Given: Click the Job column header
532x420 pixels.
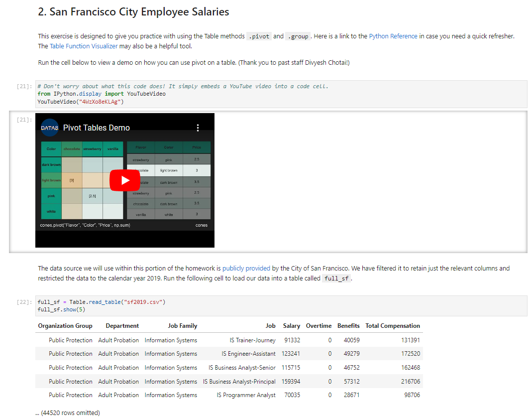Looking at the screenshot, I should [x=270, y=326].
